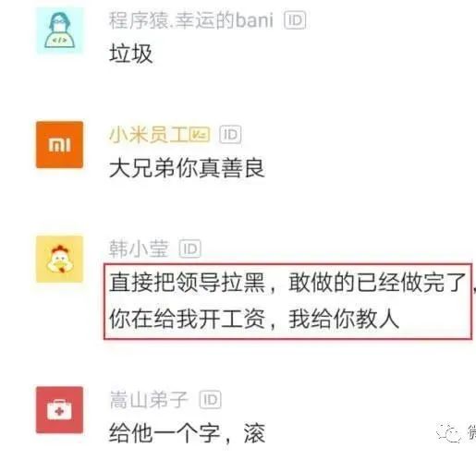Tap the ID badge next to 韩小莹
Screen dimensions: 476x460
tap(190, 248)
